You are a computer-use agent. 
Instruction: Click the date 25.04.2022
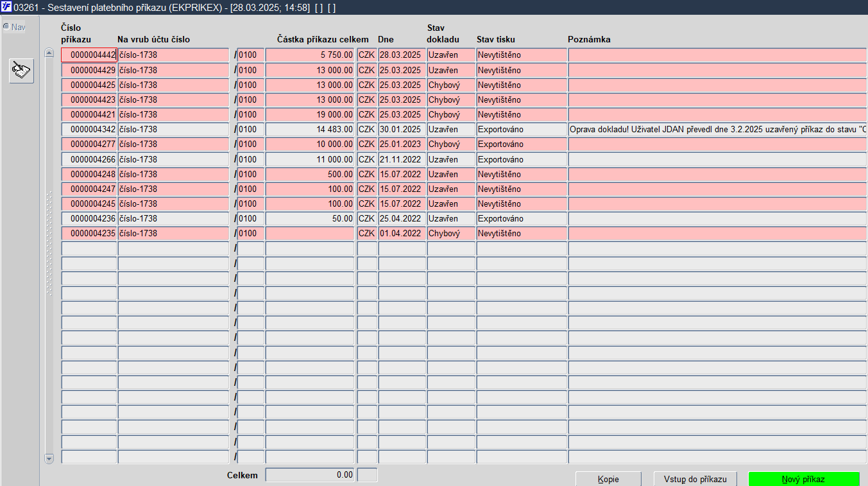pyautogui.click(x=402, y=218)
